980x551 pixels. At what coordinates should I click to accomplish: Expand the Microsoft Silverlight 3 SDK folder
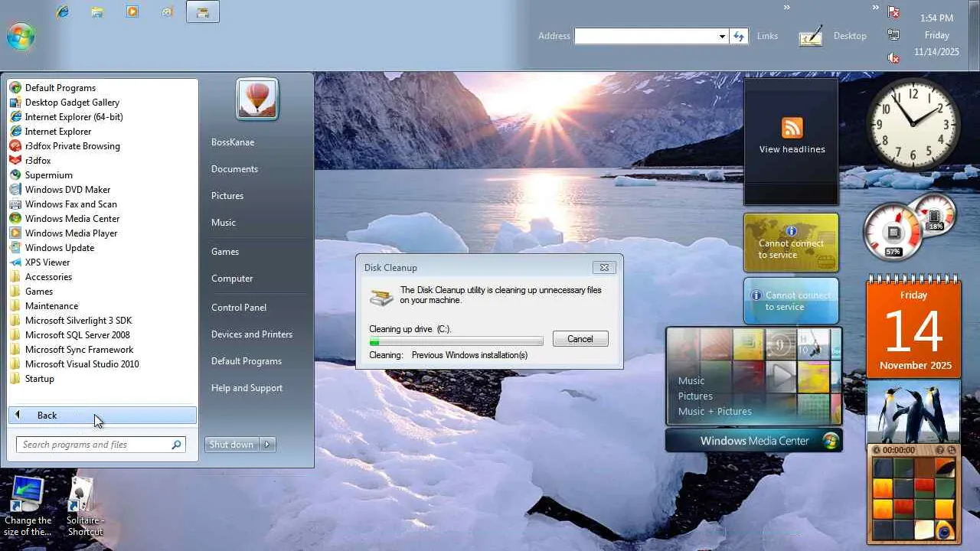coord(78,321)
